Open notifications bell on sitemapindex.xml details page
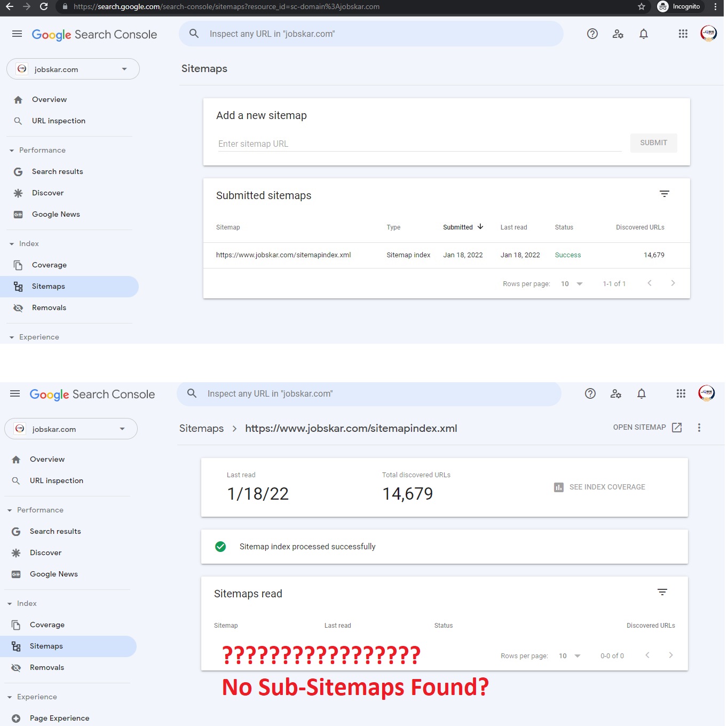The width and height of the screenshot is (728, 726). (x=642, y=393)
